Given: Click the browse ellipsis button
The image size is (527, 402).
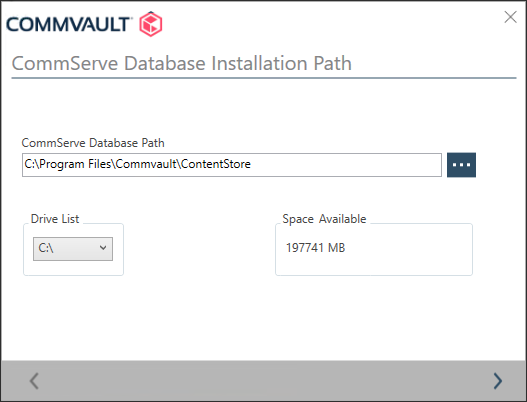Looking at the screenshot, I should [x=461, y=165].
